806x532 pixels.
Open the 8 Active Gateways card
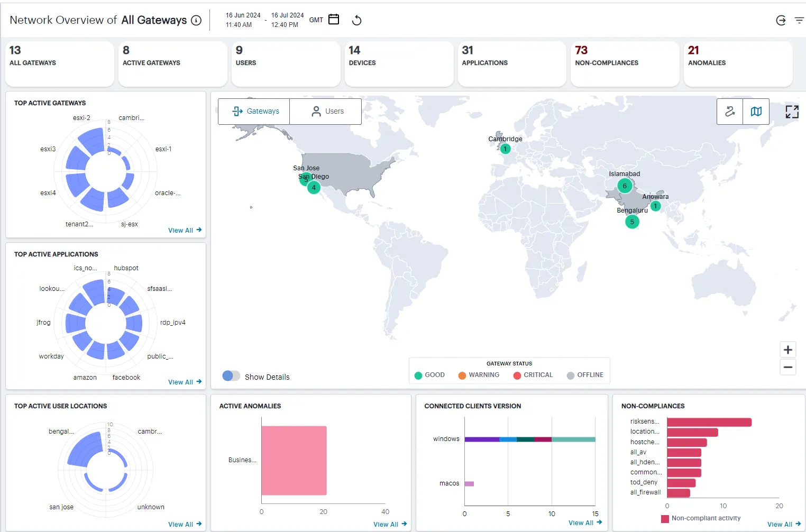pos(173,64)
